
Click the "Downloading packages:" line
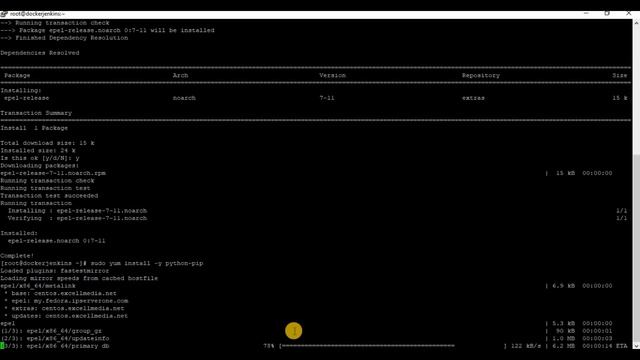pyautogui.click(x=40, y=166)
